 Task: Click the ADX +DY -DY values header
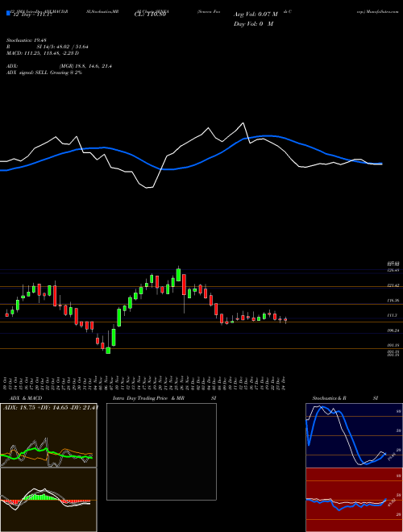point(51,408)
